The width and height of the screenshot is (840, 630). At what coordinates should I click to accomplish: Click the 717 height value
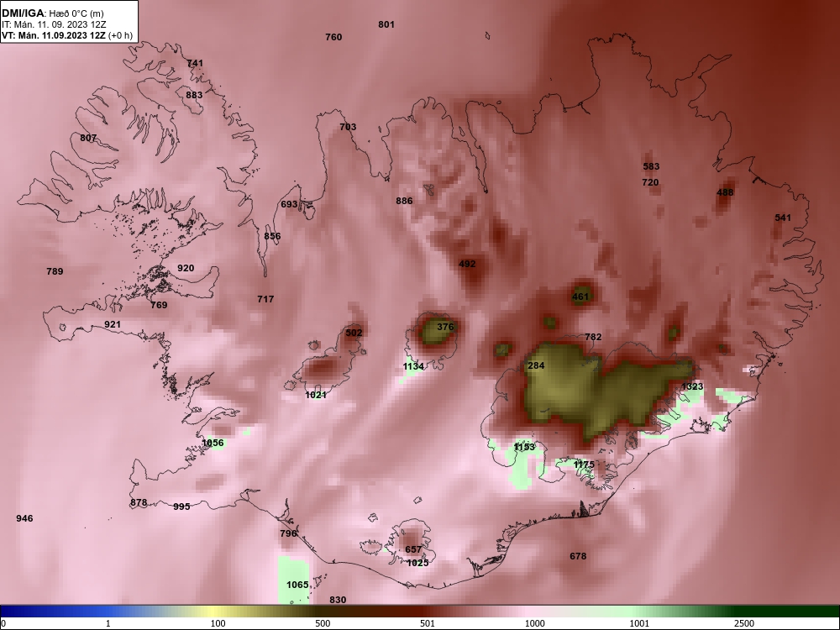click(265, 300)
